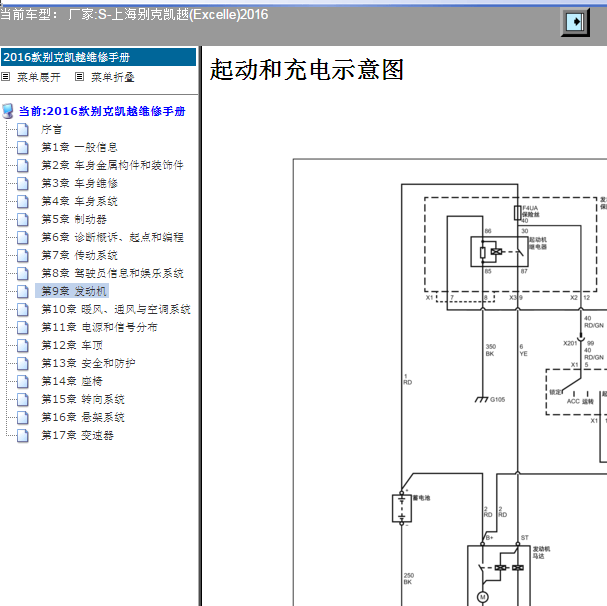
Task: Click the page icon beside 第16章 悬架系统
Action: point(23,418)
